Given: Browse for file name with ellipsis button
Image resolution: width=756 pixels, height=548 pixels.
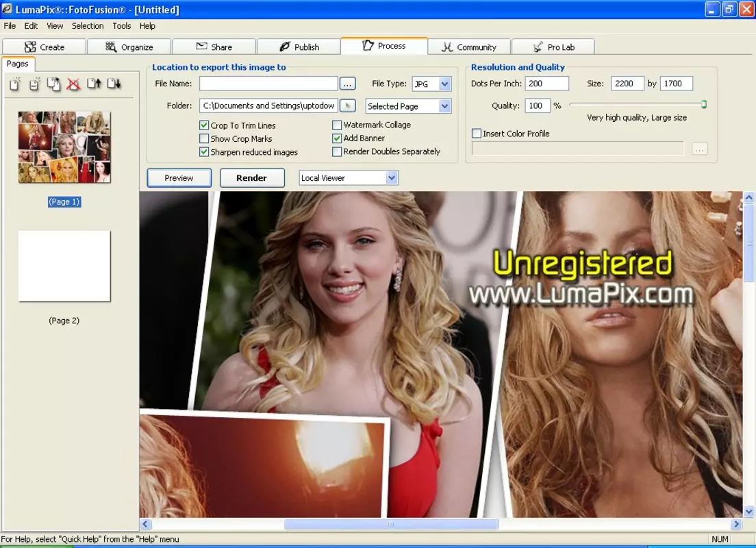Looking at the screenshot, I should (x=348, y=84).
